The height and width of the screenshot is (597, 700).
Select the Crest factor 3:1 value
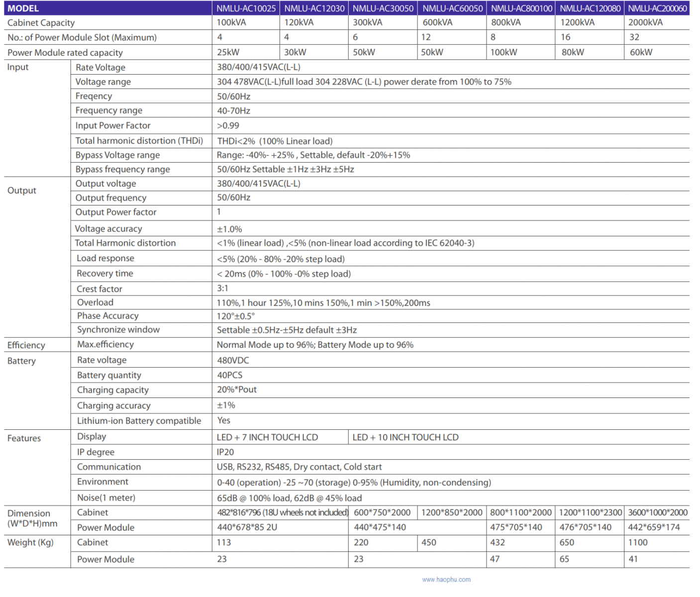(222, 289)
